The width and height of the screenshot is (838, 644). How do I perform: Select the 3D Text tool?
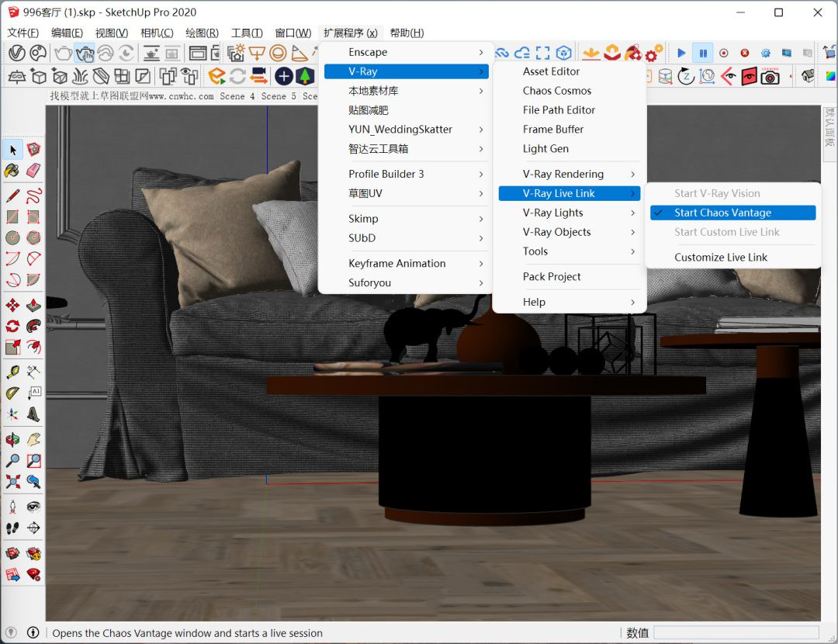click(x=33, y=414)
